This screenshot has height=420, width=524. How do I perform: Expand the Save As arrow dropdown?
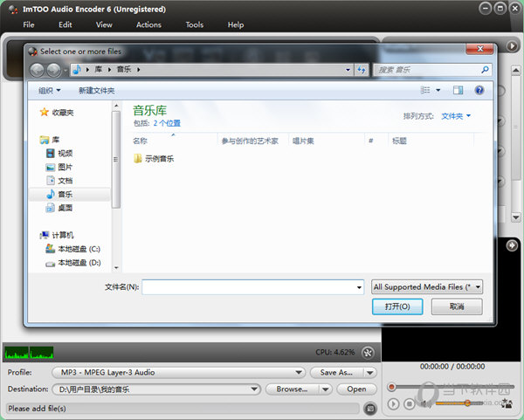(370, 373)
